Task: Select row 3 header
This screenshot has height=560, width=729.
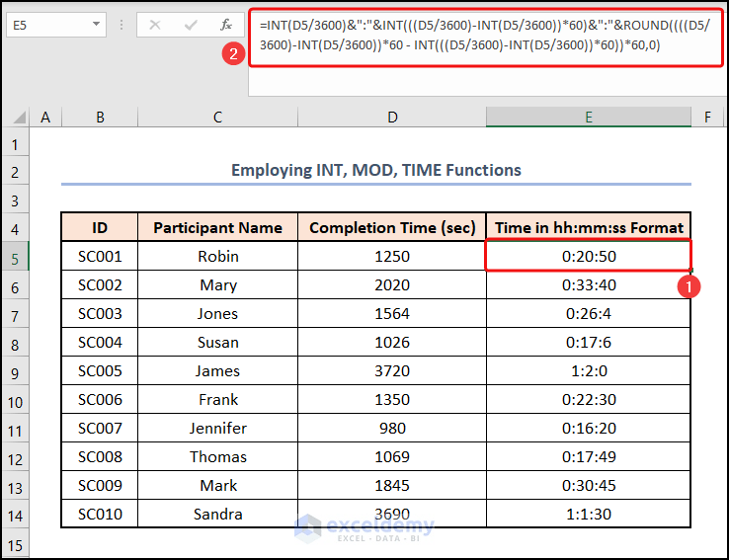Action: click(15, 200)
